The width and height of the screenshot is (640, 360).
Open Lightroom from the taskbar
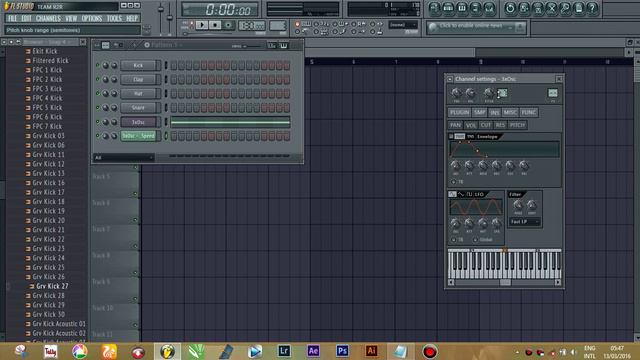click(284, 351)
